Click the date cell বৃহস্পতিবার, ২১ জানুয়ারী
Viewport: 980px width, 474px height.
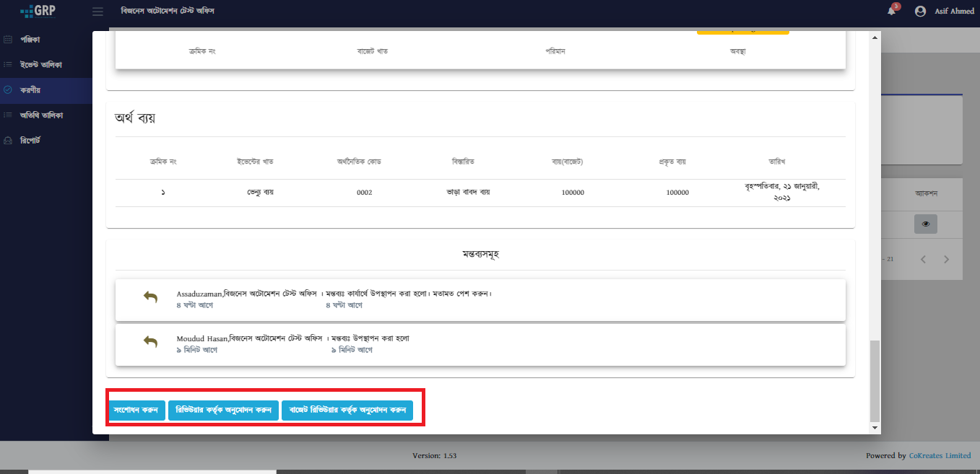coord(782,192)
